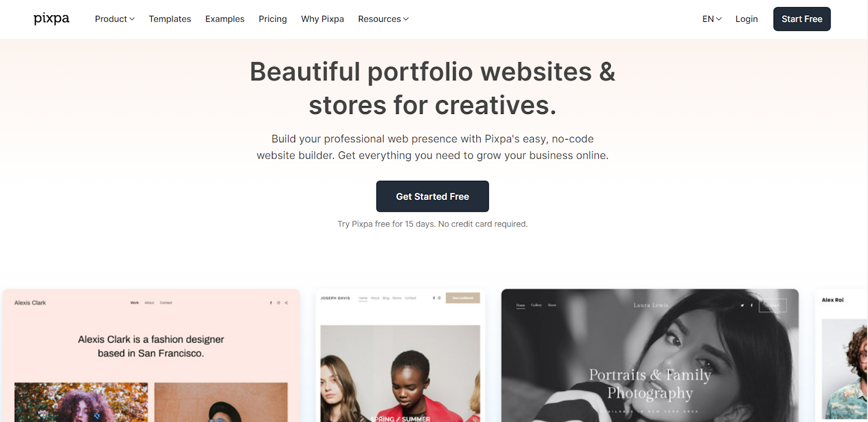The height and width of the screenshot is (422, 868).
Task: Click the Facebook icon in Alexis Clark template
Action: tap(271, 303)
